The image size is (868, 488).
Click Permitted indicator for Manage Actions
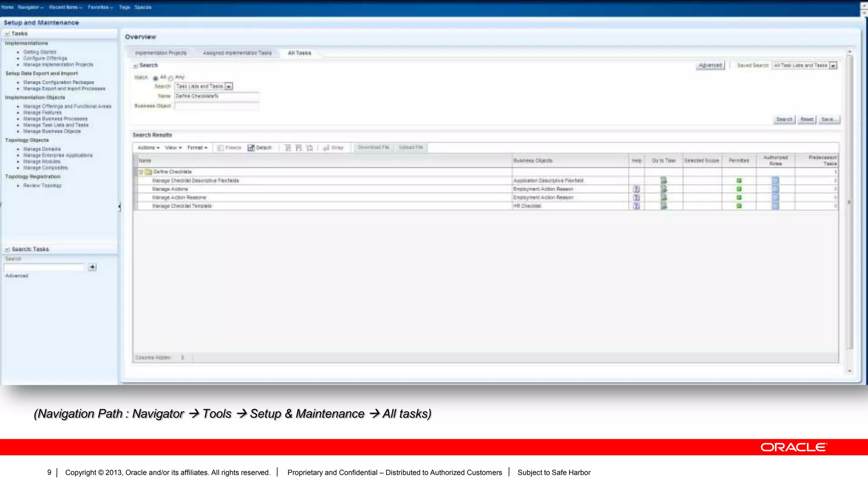coord(739,189)
